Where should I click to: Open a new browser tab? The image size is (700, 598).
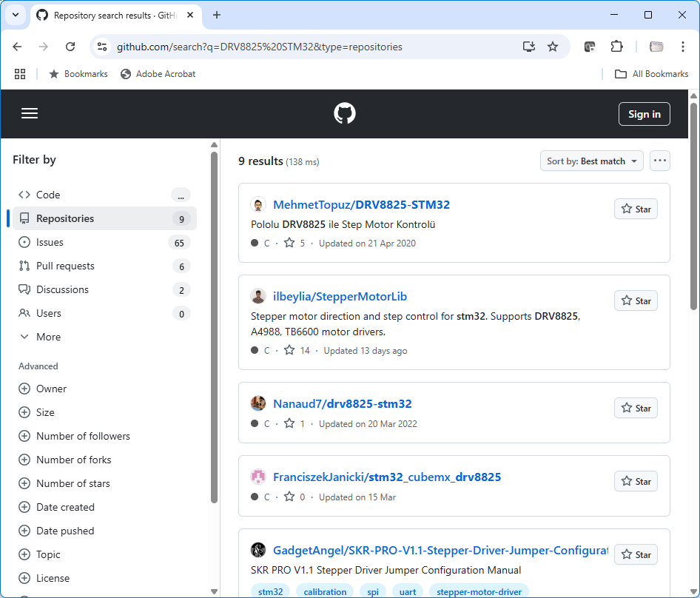coord(217,16)
